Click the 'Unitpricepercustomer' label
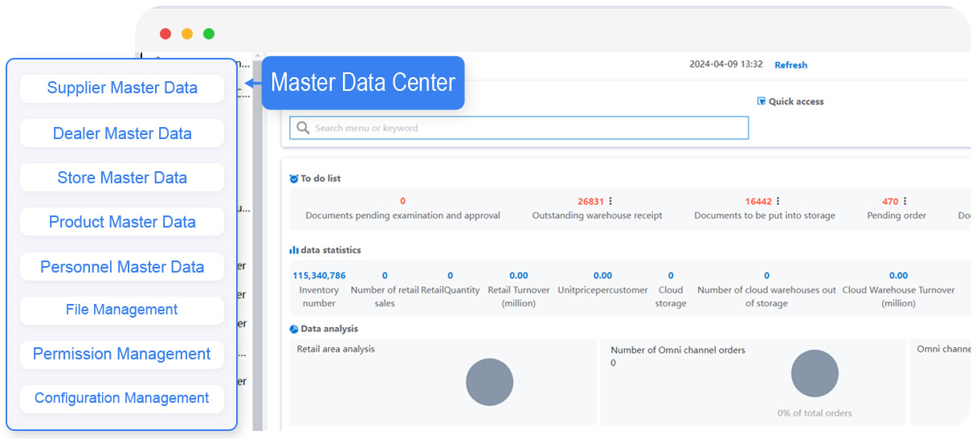This screenshot has height=439, width=980. (602, 290)
